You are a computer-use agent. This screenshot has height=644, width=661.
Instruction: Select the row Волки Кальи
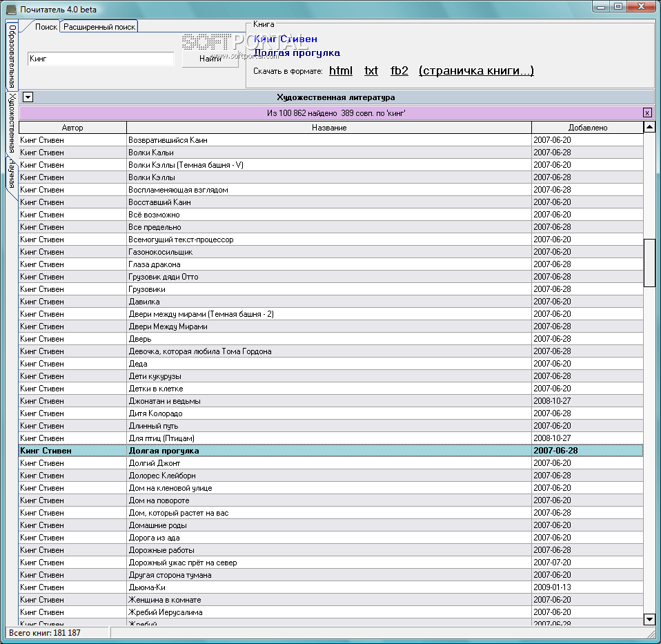tap(331, 153)
